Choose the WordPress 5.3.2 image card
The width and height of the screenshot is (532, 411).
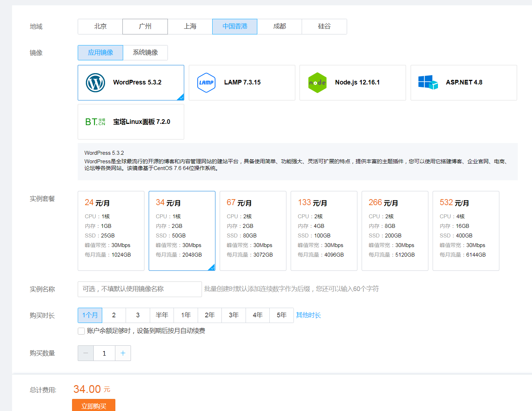(x=131, y=83)
